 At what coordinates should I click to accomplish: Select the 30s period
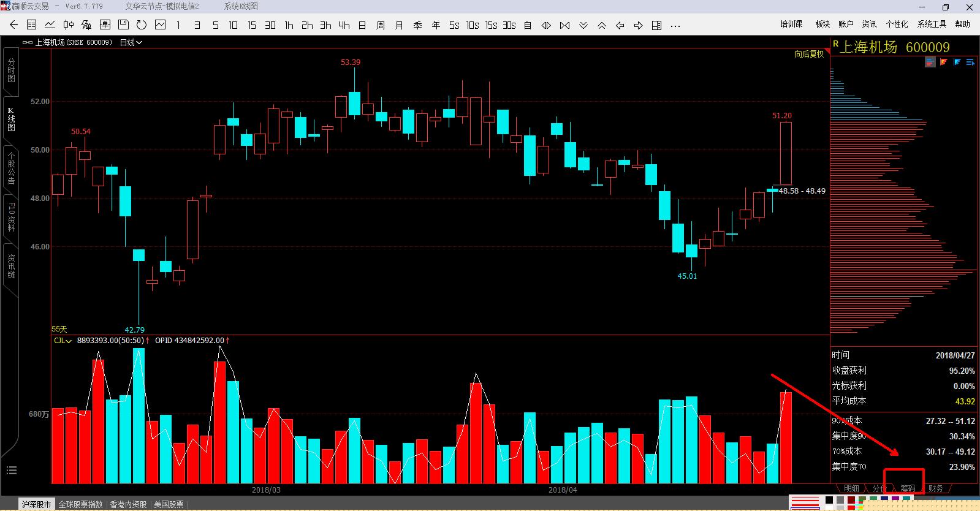(509, 25)
